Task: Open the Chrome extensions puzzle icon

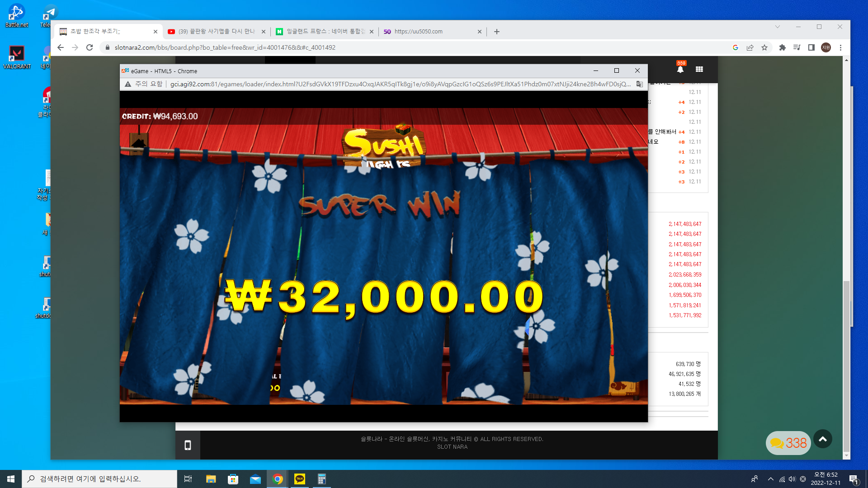Action: (x=783, y=47)
